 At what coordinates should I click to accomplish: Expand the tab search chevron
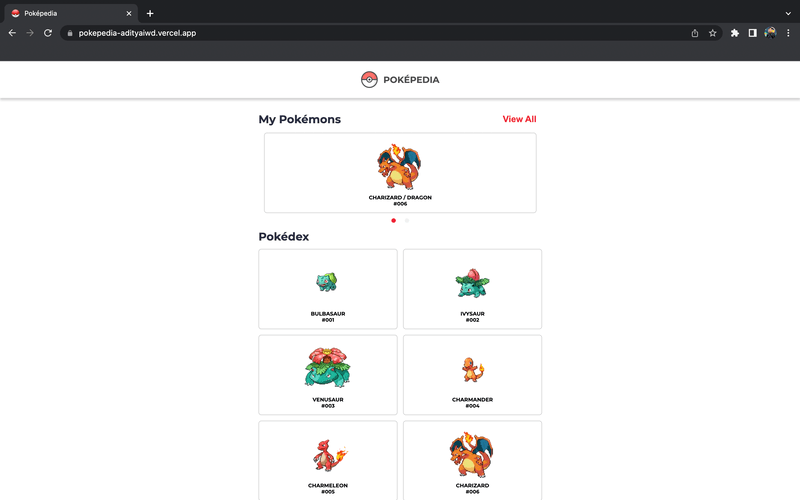[x=788, y=13]
